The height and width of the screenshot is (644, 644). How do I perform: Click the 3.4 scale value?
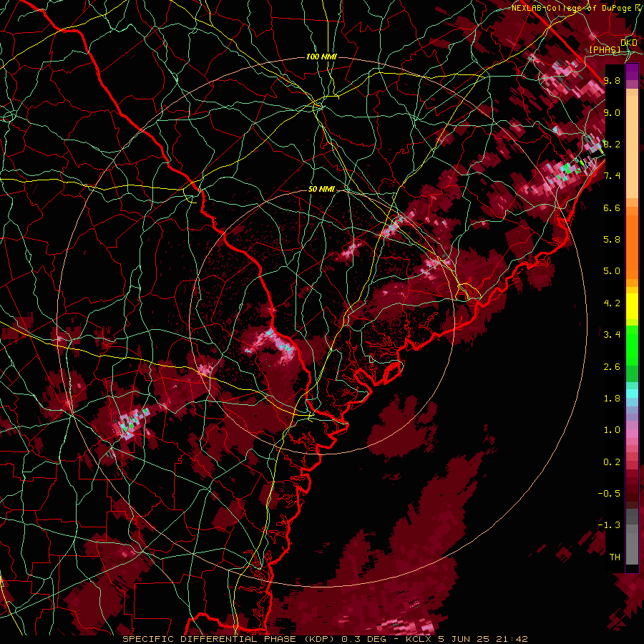[x=612, y=335]
